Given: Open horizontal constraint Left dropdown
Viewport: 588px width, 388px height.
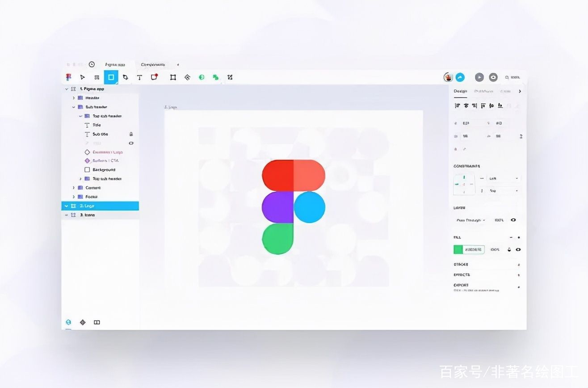Looking at the screenshot, I should [504, 178].
